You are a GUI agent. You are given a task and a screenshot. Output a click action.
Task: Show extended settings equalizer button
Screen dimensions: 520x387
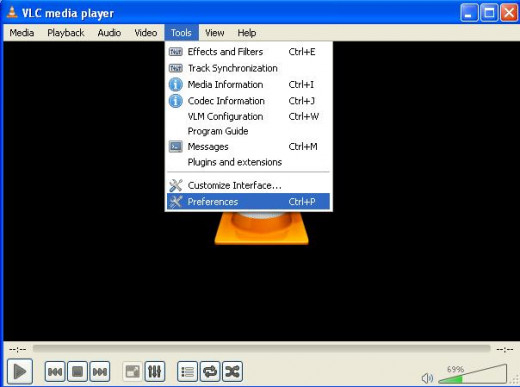[155, 371]
